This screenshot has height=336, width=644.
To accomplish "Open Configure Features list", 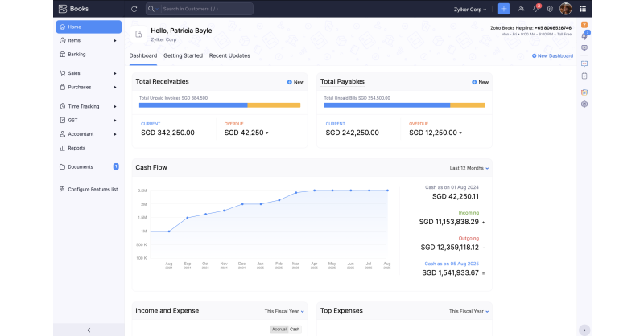I will pyautogui.click(x=93, y=190).
